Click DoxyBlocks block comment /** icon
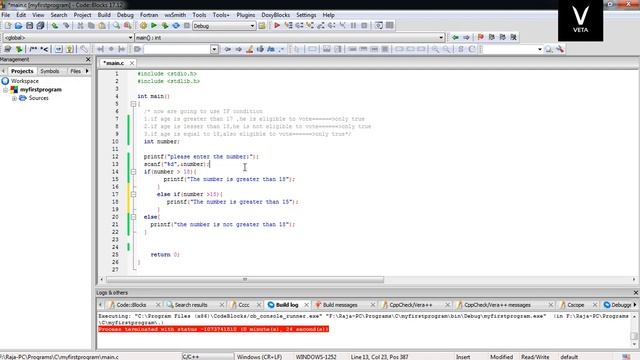Image resolution: width=640 pixels, height=360 pixels. coord(33,49)
